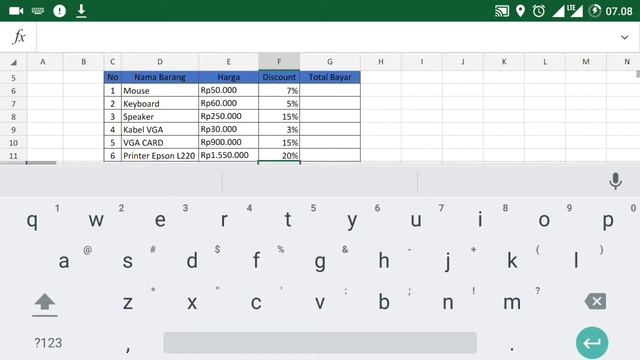The image size is (640, 360).
Task: Expand the formula bar chevron
Action: click(x=624, y=37)
